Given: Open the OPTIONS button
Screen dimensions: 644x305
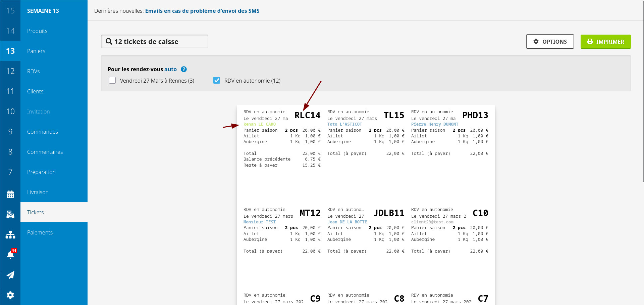Looking at the screenshot, I should (x=550, y=41).
